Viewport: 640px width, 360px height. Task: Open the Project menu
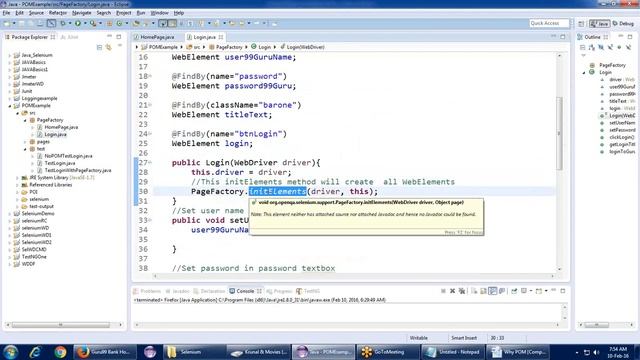coord(124,13)
